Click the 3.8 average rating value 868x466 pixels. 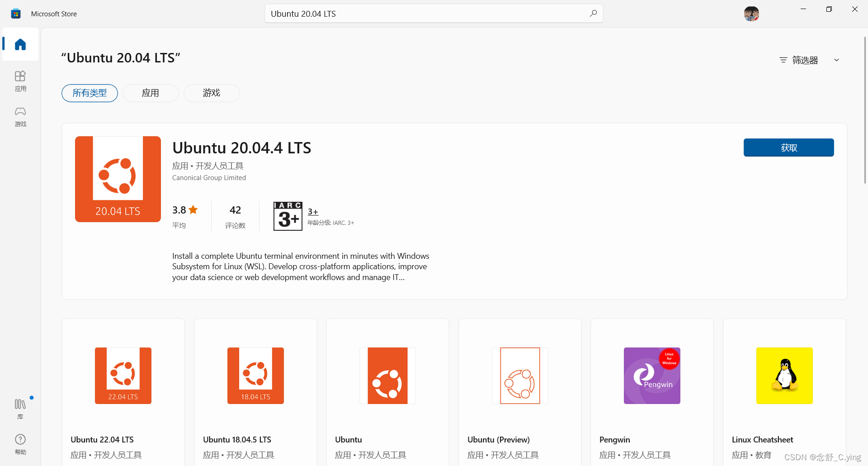(x=179, y=210)
